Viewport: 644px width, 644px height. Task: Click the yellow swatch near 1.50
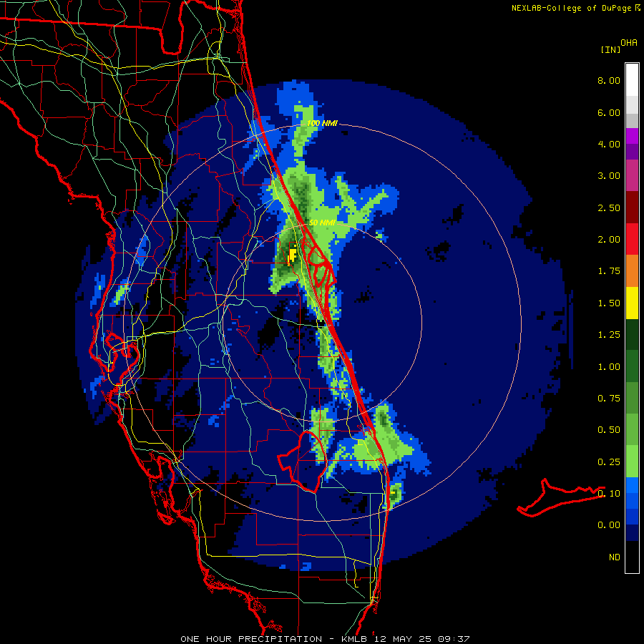coord(632,303)
